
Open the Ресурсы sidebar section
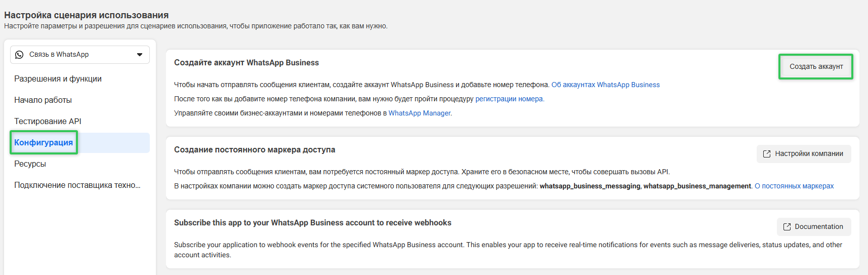pyautogui.click(x=30, y=164)
